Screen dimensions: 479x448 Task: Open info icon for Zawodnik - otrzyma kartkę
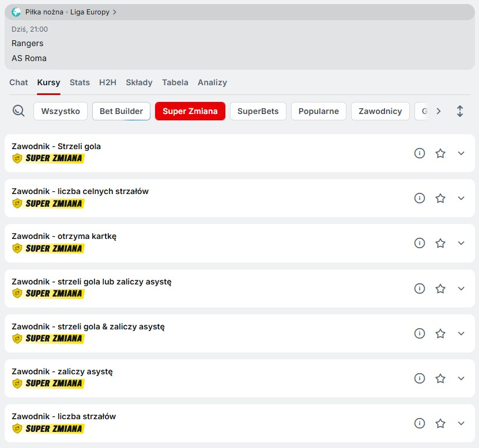coord(420,243)
